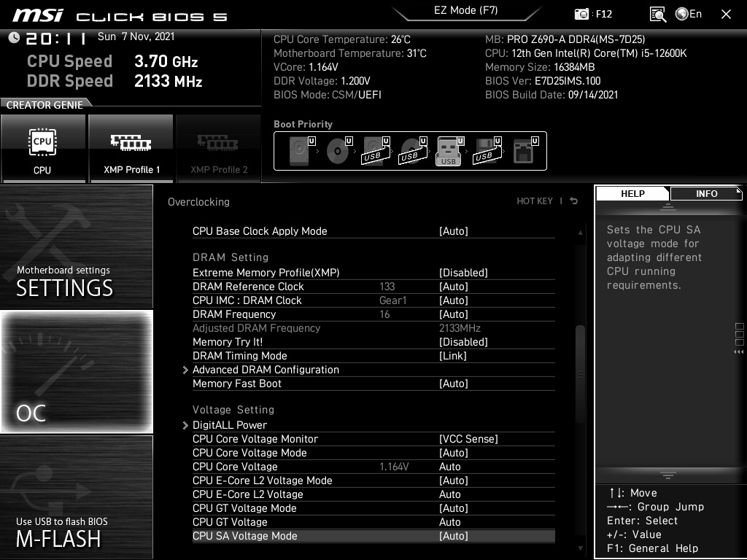747x560 pixels.
Task: Select the USB key boot device icon
Action: click(449, 151)
